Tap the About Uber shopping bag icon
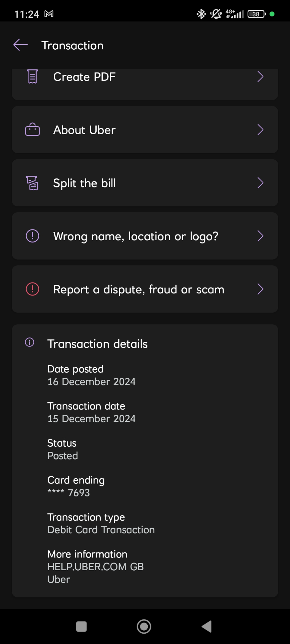This screenshot has width=290, height=644. pyautogui.click(x=33, y=130)
